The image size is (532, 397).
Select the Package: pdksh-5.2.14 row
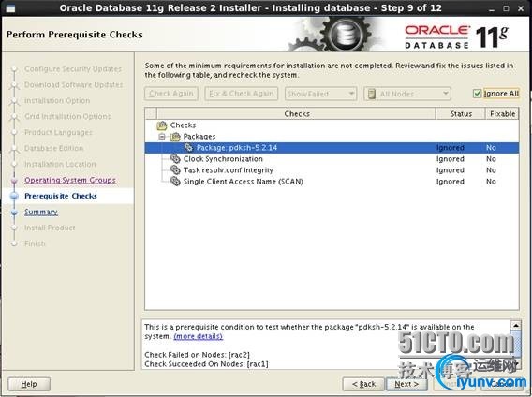[332, 148]
